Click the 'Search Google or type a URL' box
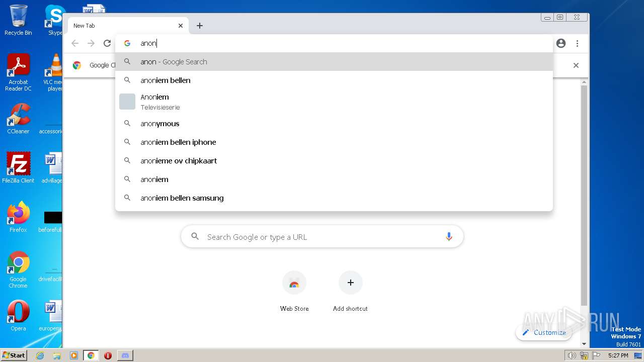This screenshot has height=362, width=644. pyautogui.click(x=322, y=237)
